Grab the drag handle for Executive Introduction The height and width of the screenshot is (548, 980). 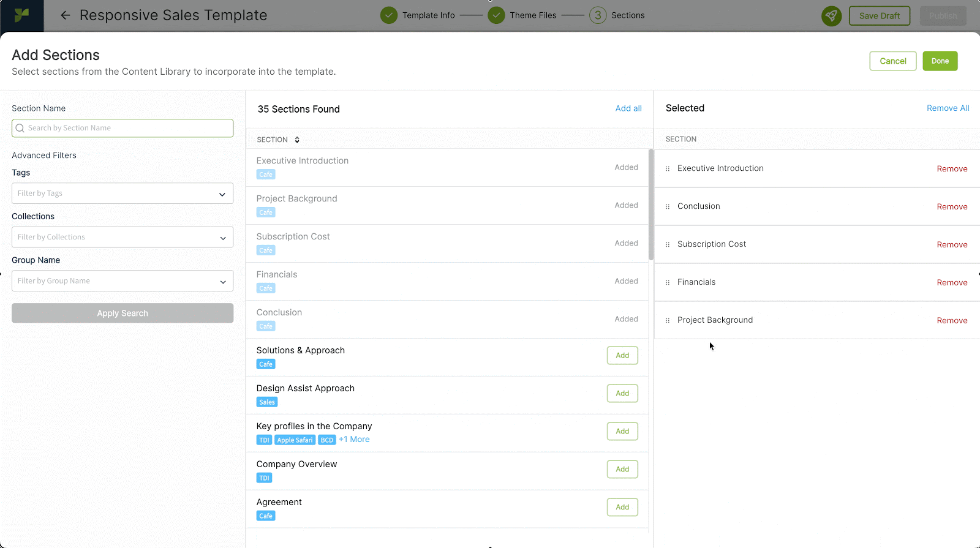pos(668,168)
